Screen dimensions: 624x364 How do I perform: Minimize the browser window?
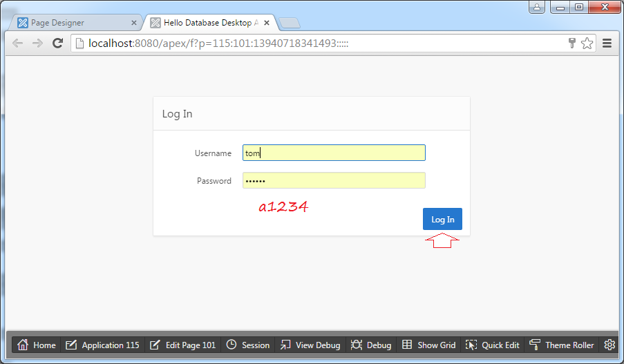pos(560,7)
